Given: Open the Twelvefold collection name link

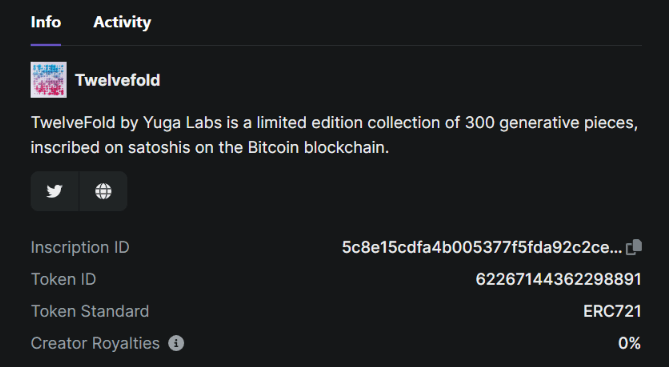Looking at the screenshot, I should click(118, 80).
